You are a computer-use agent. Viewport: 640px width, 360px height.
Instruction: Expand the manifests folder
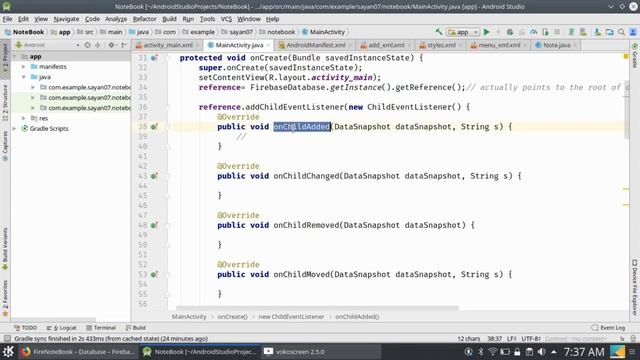coord(24,67)
